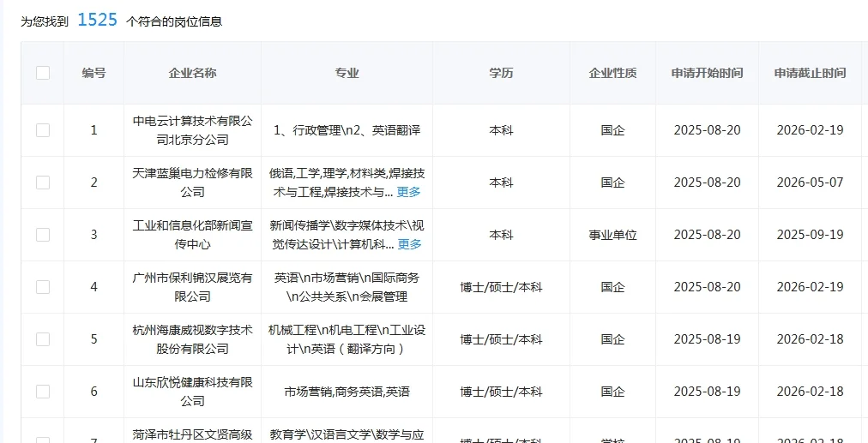Viewport: 868px width, 443px height.
Task: Check the select-all checkbox in the header
Action: tap(43, 73)
